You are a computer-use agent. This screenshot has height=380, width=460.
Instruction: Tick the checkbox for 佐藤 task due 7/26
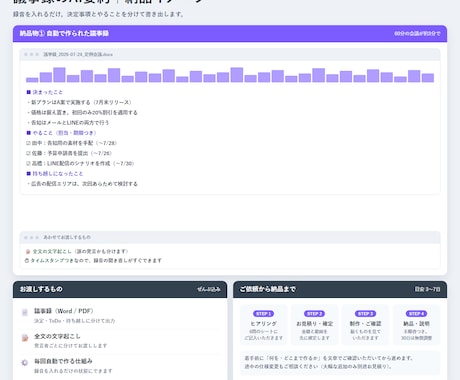[x=28, y=153]
